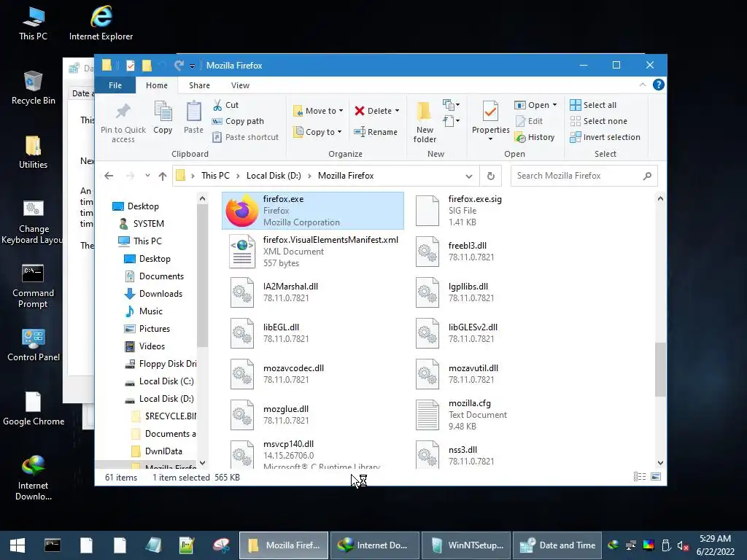The width and height of the screenshot is (747, 560).
Task: Expand address bar history dropdown
Action: (x=469, y=176)
